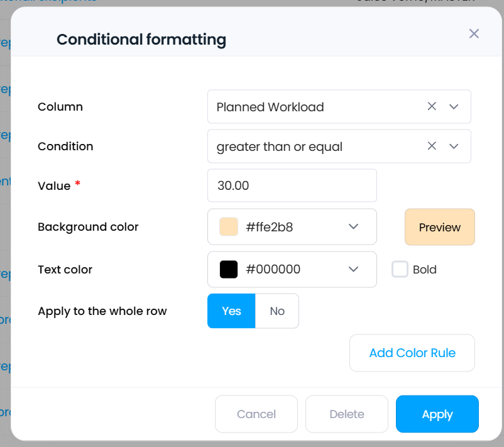Image resolution: width=504 pixels, height=447 pixels.
Task: Open the Text color dropdown chevron
Action: (353, 269)
